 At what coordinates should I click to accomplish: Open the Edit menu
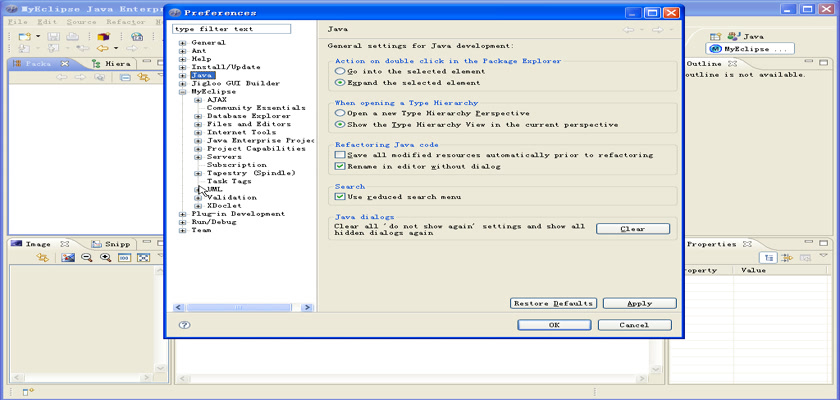pyautogui.click(x=47, y=22)
